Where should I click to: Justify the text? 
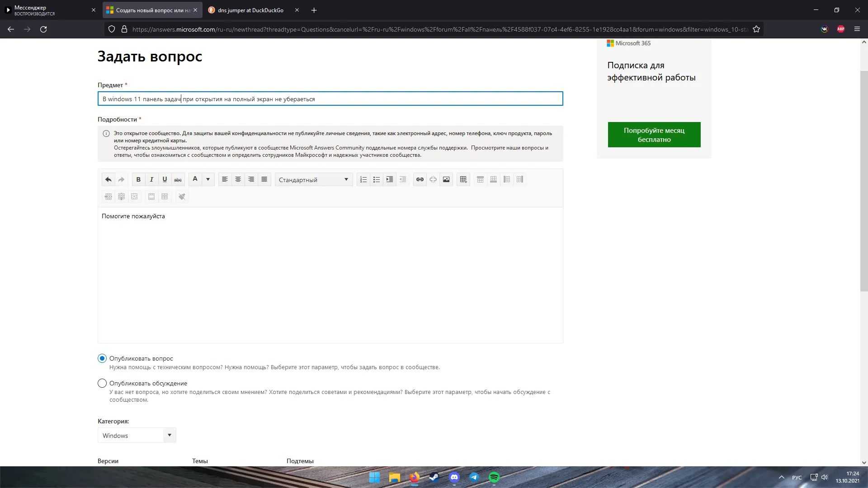coord(264,179)
